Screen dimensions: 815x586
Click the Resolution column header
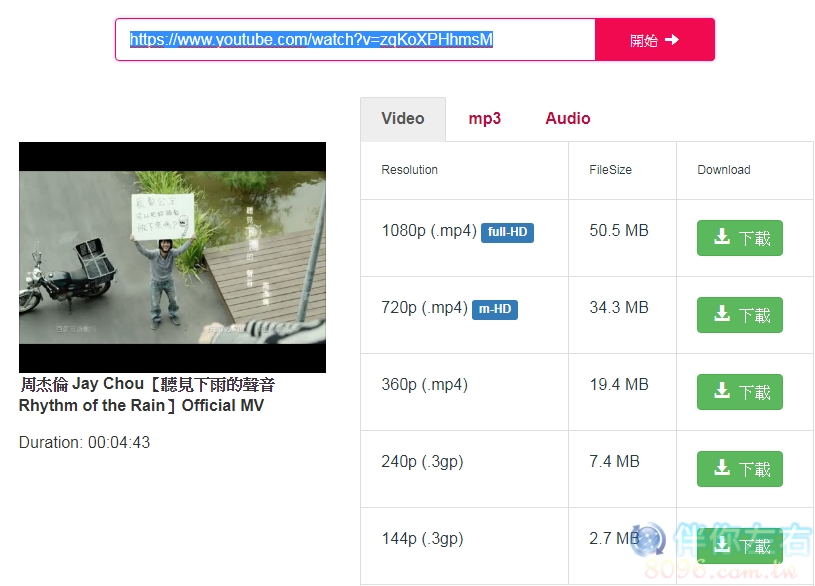pos(410,170)
